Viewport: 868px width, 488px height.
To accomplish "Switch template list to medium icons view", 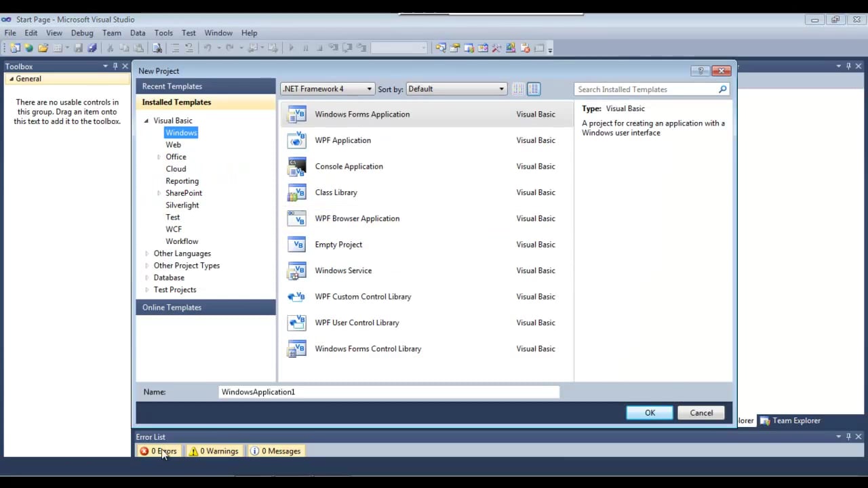I will pos(534,89).
